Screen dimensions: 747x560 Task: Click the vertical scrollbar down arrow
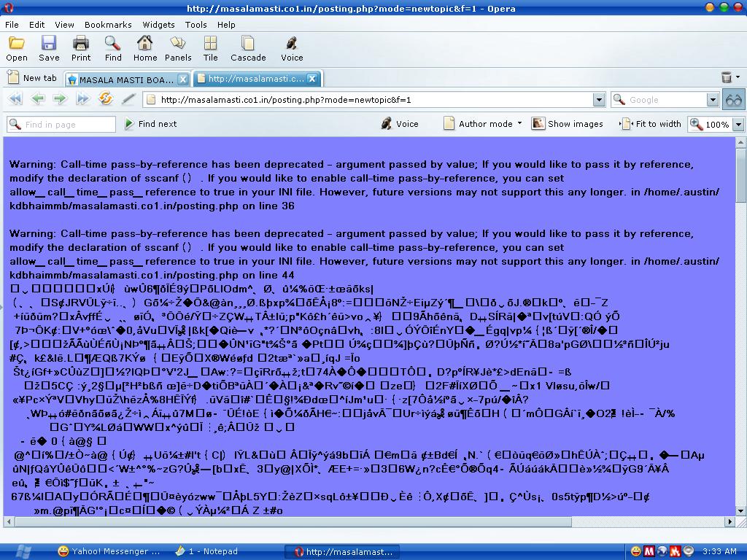[x=741, y=511]
